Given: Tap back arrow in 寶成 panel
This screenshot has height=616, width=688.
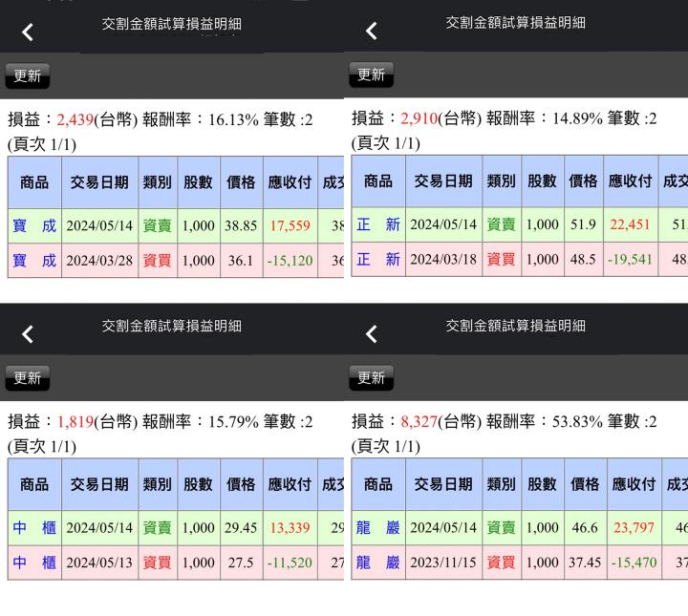Looking at the screenshot, I should pos(28,32).
